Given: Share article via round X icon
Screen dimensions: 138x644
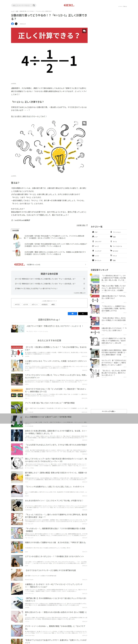Looking at the screenshot, I should tap(16, 24).
